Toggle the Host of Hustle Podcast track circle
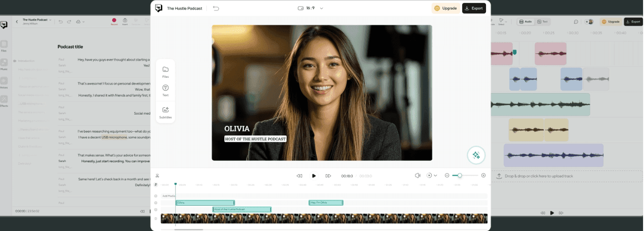 tap(156, 210)
